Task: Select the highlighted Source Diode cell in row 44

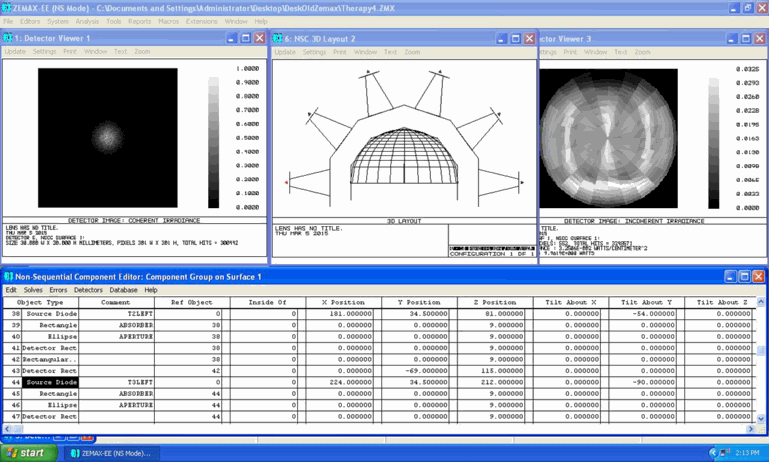Action: click(52, 382)
